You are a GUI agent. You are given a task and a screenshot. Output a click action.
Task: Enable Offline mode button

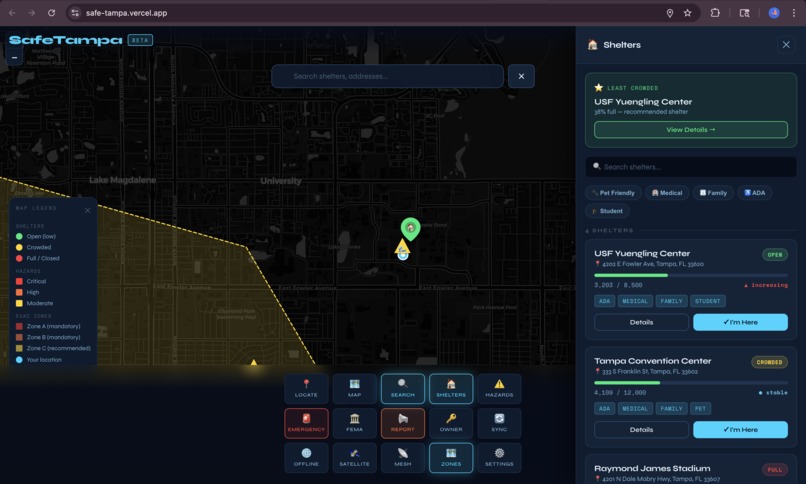pos(306,457)
